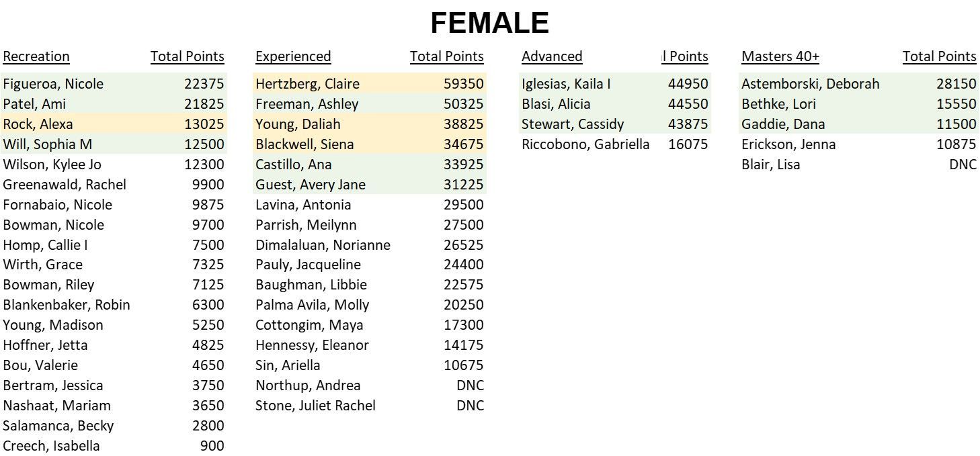
Task: Select the Creech, Isabella name cell
Action: [51, 446]
